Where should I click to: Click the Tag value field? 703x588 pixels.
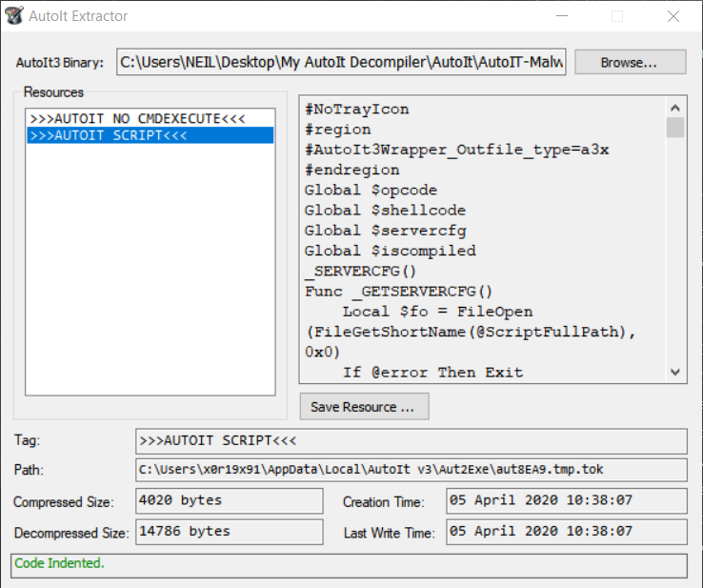[411, 441]
